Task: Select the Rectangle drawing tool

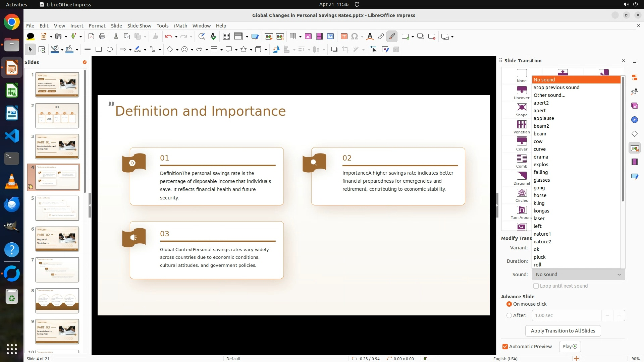Action: coord(99,50)
